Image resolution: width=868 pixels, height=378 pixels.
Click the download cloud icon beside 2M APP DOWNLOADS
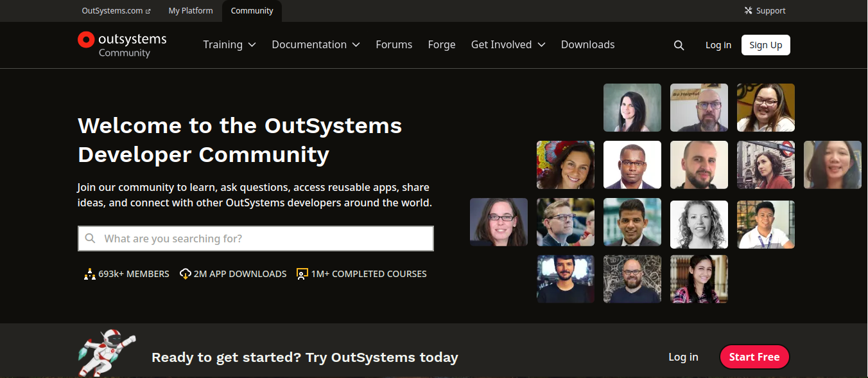(186, 274)
